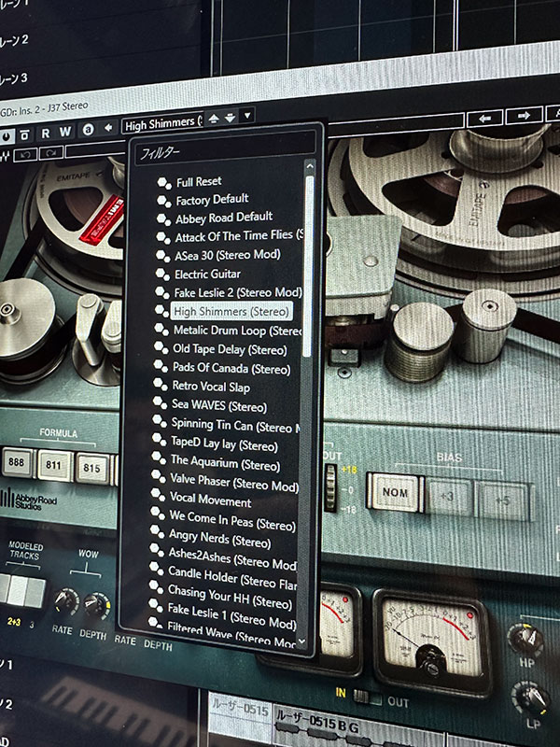Open the preset management dropdown triangle
The width and height of the screenshot is (560, 747).
click(x=247, y=115)
